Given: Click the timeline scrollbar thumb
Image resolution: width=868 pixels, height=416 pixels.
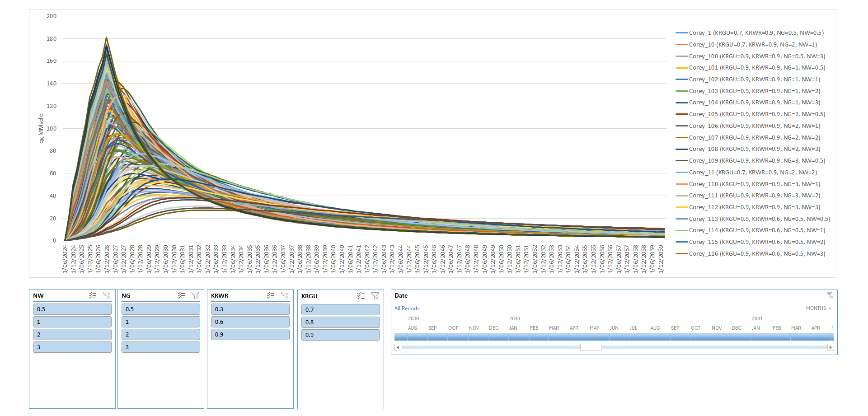Looking at the screenshot, I should click(x=591, y=347).
